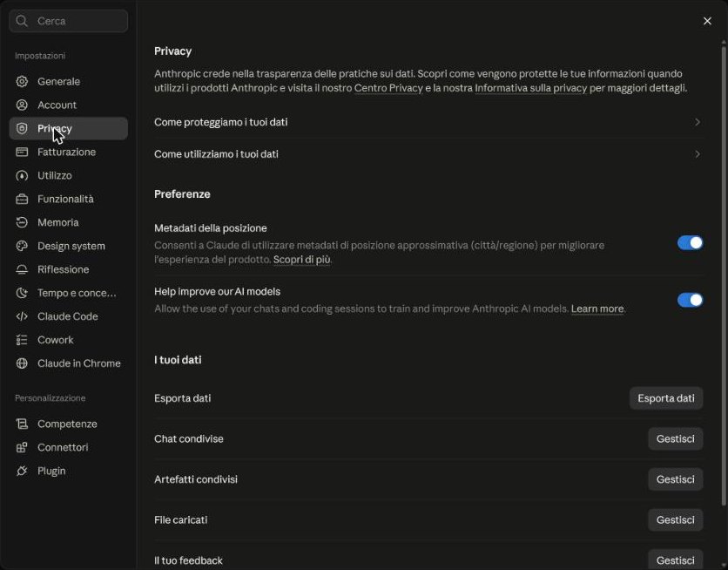Select Competenze in sidebar
728x570 pixels.
pos(68,424)
